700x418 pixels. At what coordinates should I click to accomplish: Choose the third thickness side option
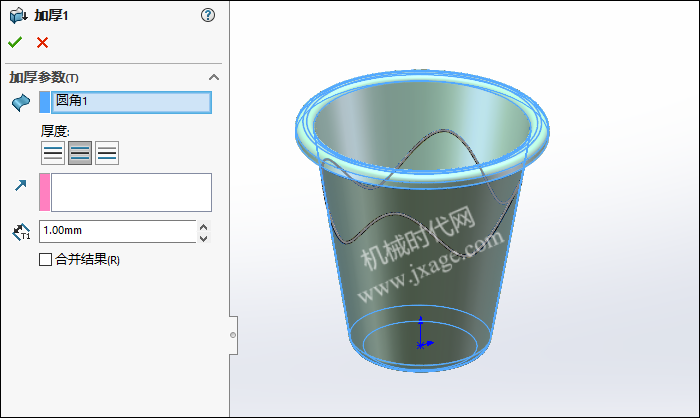click(107, 153)
